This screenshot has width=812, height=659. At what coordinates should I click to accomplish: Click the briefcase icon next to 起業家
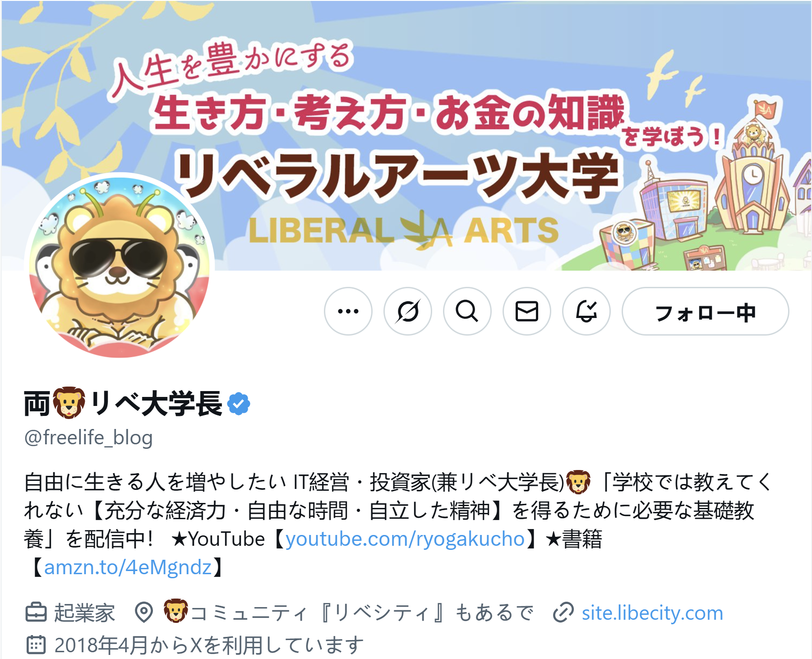(x=36, y=613)
